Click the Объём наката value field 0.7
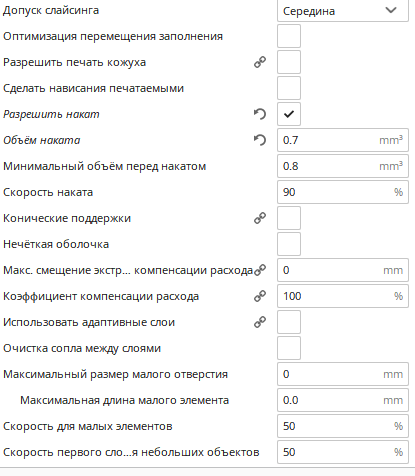Screen dimensions: 415x476 (x=343, y=140)
